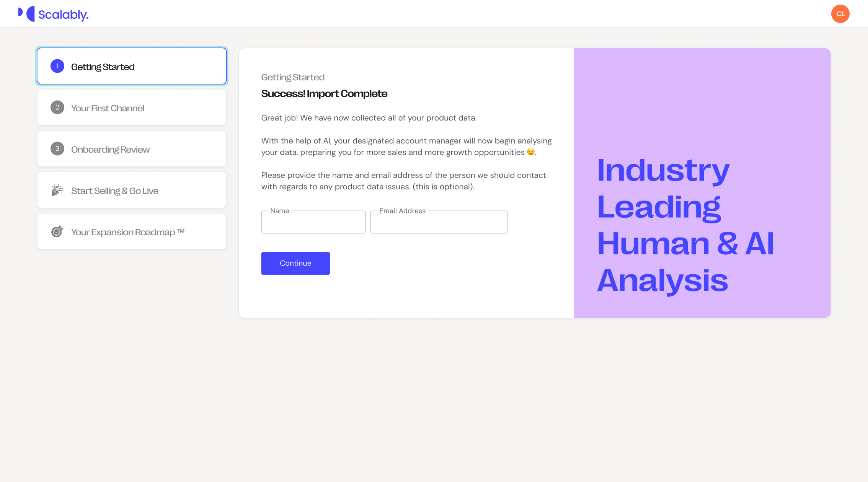
Task: Click the step 1 number badge
Action: (57, 66)
